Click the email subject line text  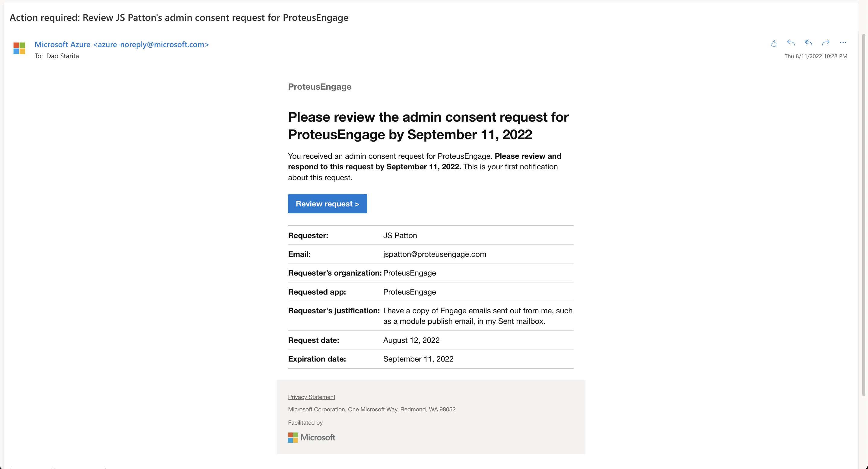coord(179,18)
